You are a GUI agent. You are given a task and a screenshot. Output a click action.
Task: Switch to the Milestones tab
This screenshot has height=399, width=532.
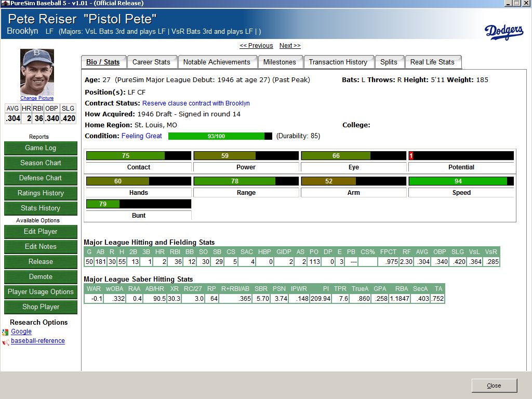(280, 62)
